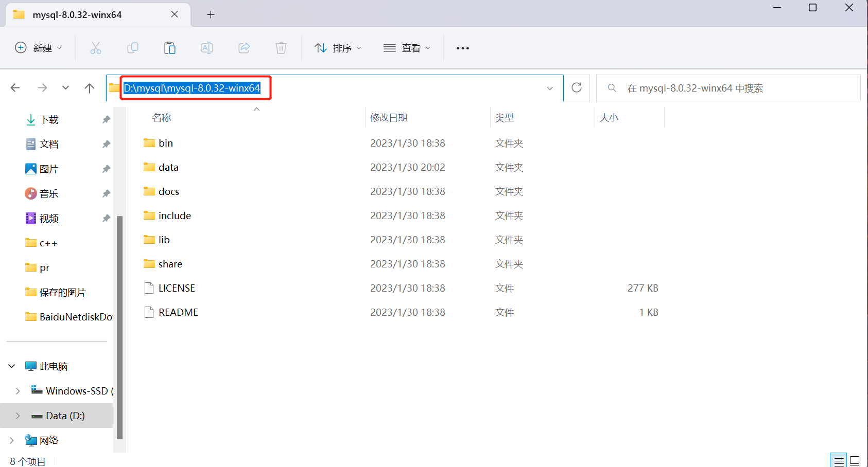Click the Paste clipboard icon
This screenshot has width=868, height=467.
tap(170, 48)
